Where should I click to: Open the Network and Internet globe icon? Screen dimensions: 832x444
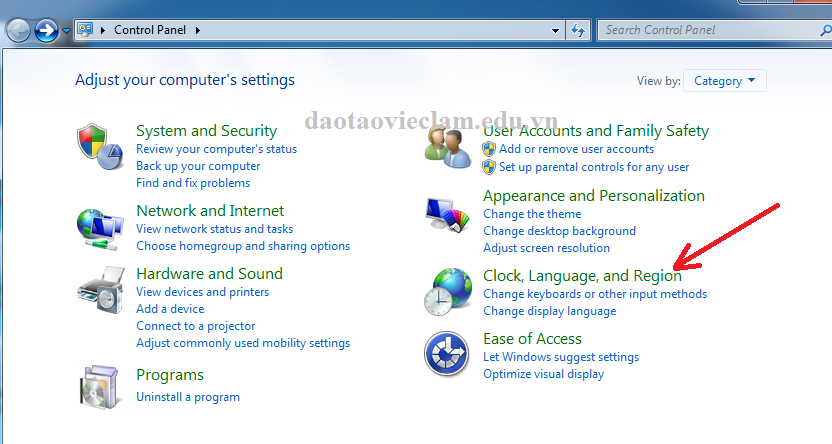(x=101, y=228)
